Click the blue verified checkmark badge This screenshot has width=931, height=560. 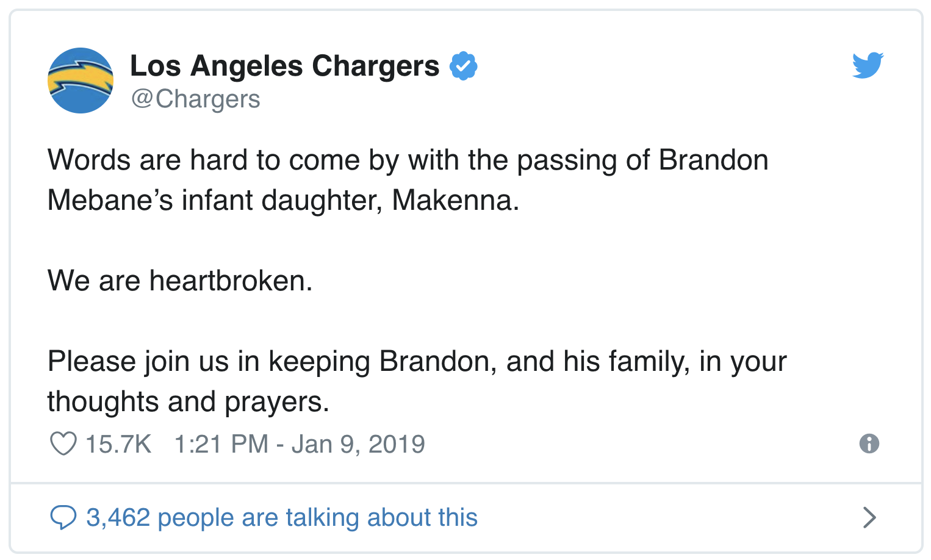click(x=464, y=66)
